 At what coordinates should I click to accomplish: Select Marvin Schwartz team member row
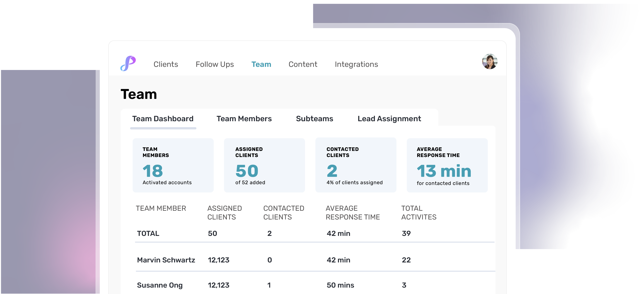(x=166, y=260)
